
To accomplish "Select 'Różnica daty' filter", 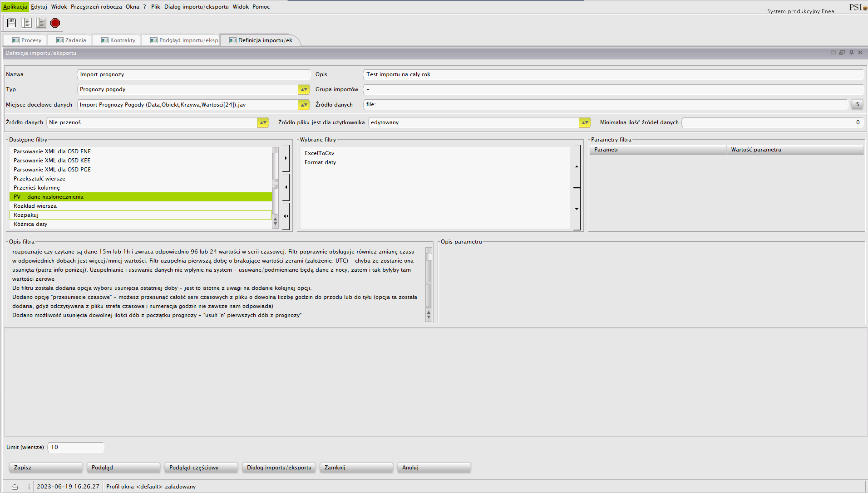I will pos(141,224).
